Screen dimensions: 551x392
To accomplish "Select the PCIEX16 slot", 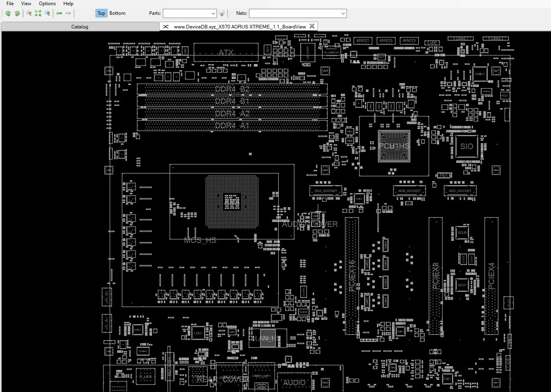I will pyautogui.click(x=352, y=276).
